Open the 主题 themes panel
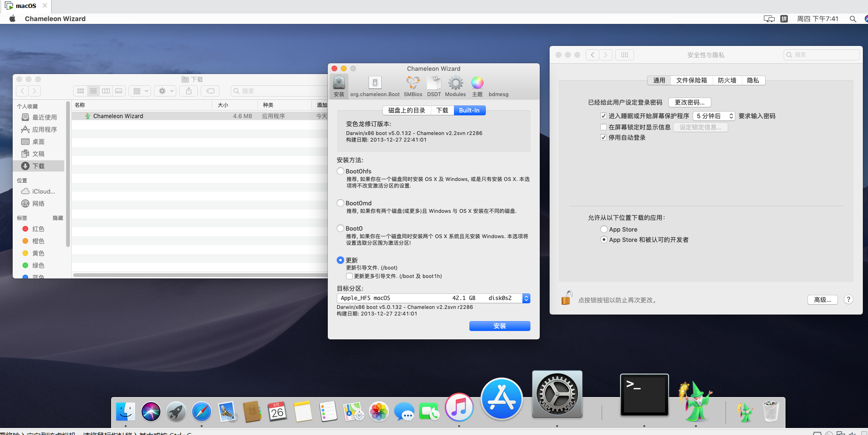 [x=477, y=86]
